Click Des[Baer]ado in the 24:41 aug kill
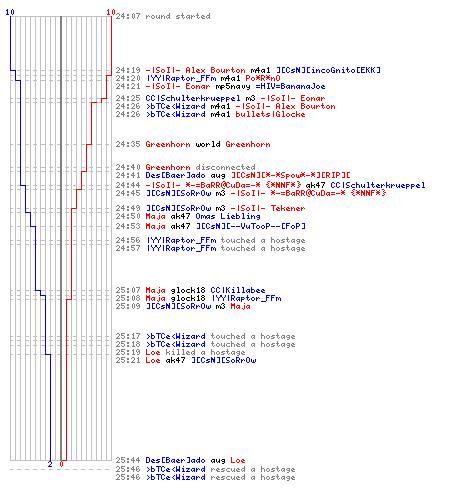Image resolution: width=450 pixels, height=500 pixels. coord(175,175)
